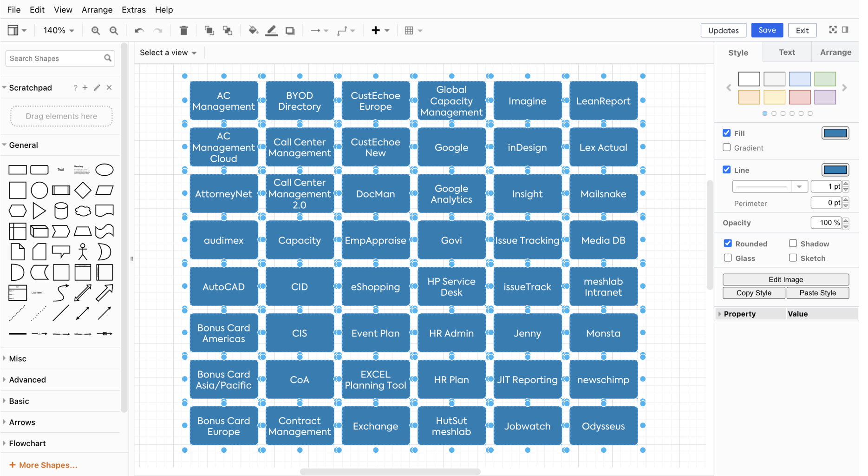Toggle the shadow toolbar icon
Viewport: 868px width, 476px height.
(x=290, y=31)
